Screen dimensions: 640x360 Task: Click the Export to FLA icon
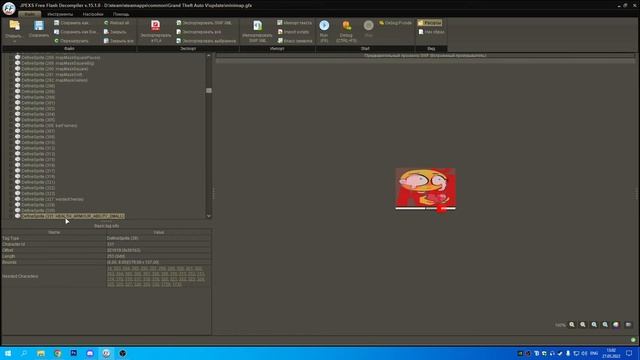coord(156,26)
